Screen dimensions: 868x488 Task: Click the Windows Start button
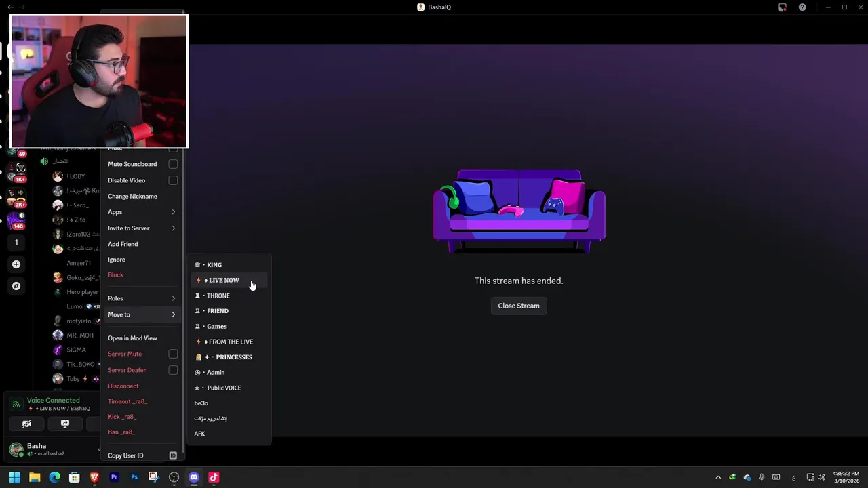coord(14,477)
